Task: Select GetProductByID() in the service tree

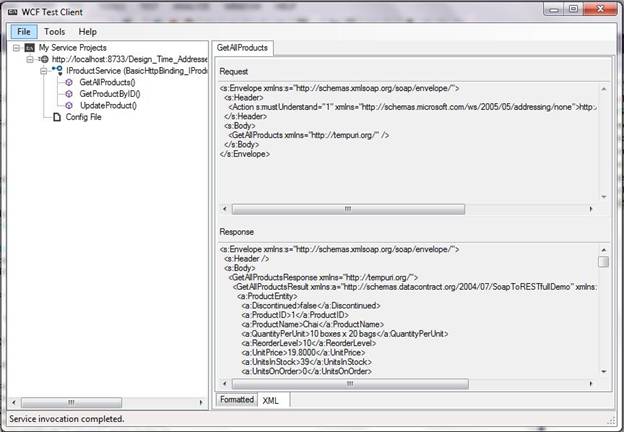Action: pos(110,94)
